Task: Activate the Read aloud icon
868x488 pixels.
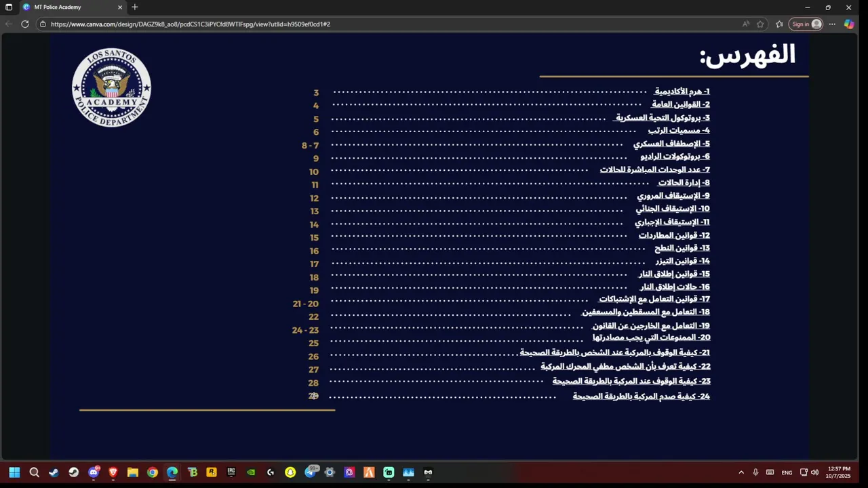Action: pyautogui.click(x=746, y=24)
